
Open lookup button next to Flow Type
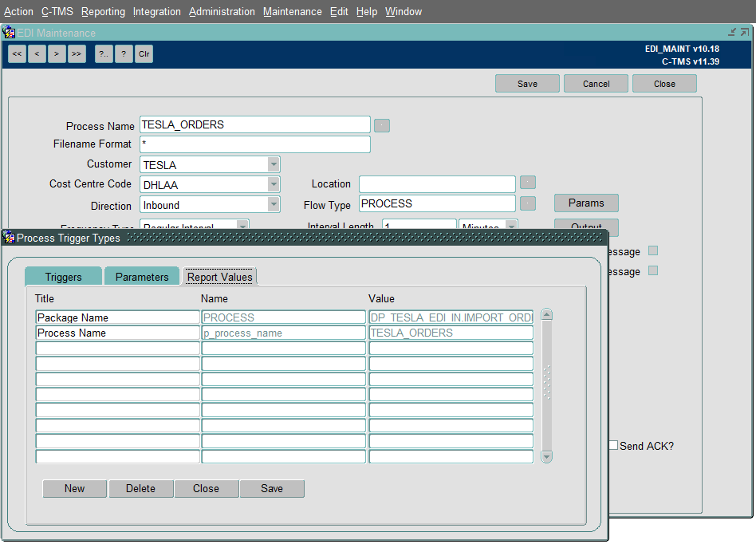click(x=528, y=203)
